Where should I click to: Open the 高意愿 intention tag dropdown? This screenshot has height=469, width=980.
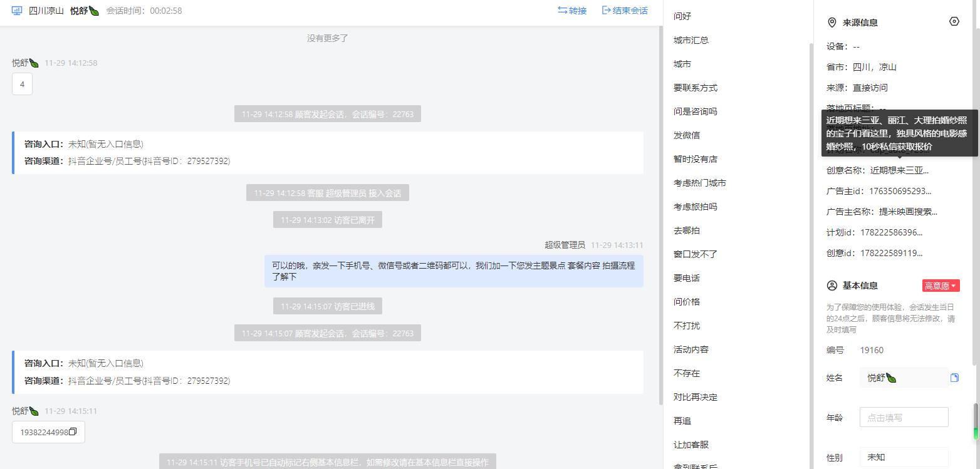point(941,286)
